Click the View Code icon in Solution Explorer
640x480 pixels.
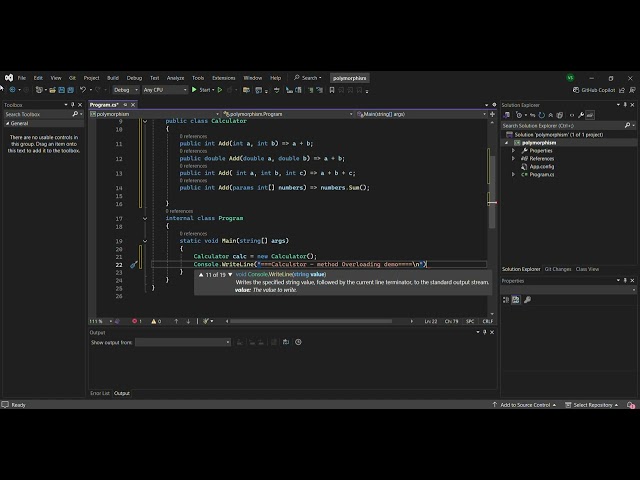click(572, 115)
